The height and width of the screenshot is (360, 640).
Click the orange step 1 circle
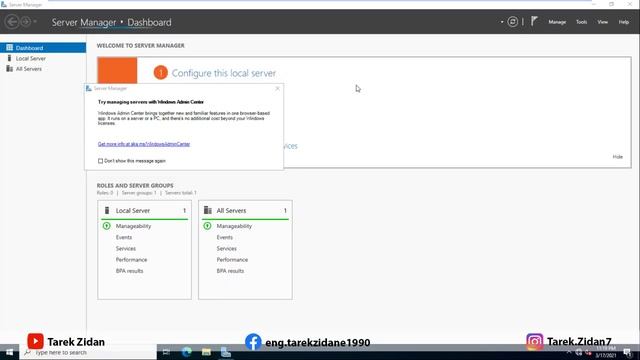[x=160, y=73]
